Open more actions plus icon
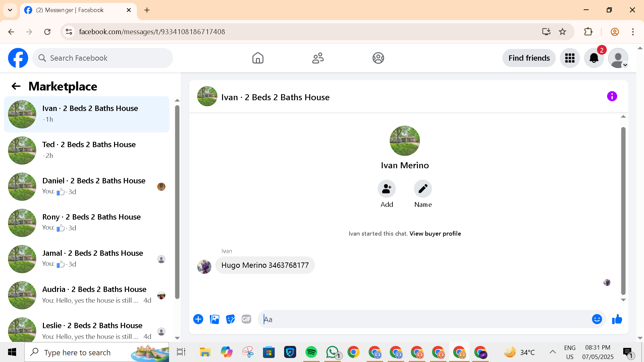 (x=198, y=319)
